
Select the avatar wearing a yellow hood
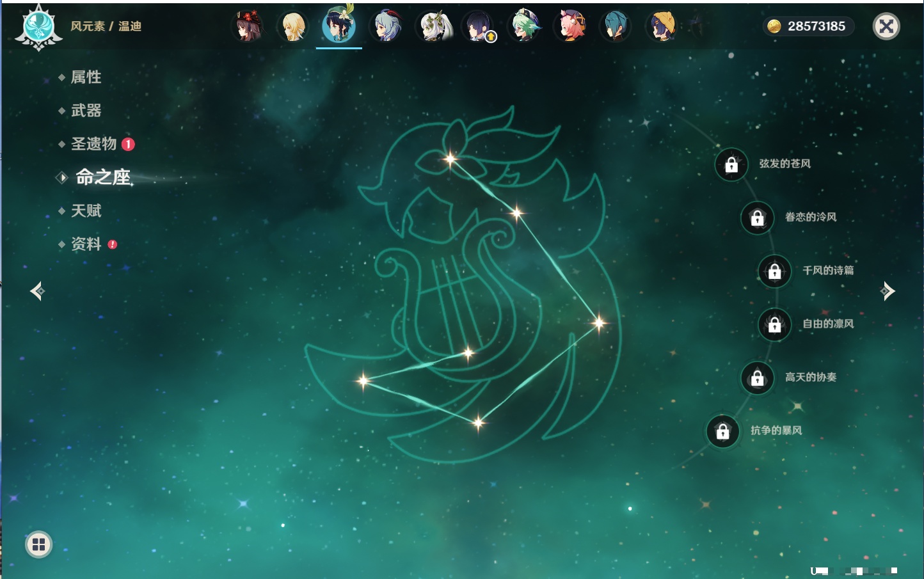tap(662, 26)
